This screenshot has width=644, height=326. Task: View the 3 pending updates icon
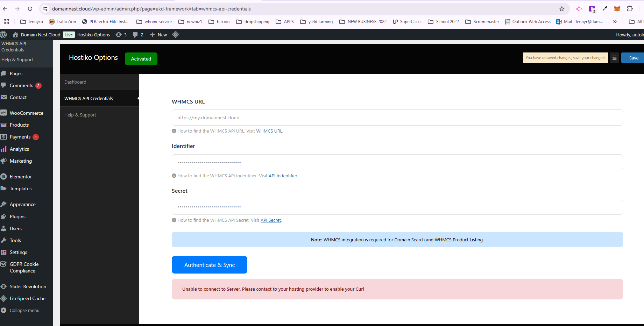[x=121, y=35]
